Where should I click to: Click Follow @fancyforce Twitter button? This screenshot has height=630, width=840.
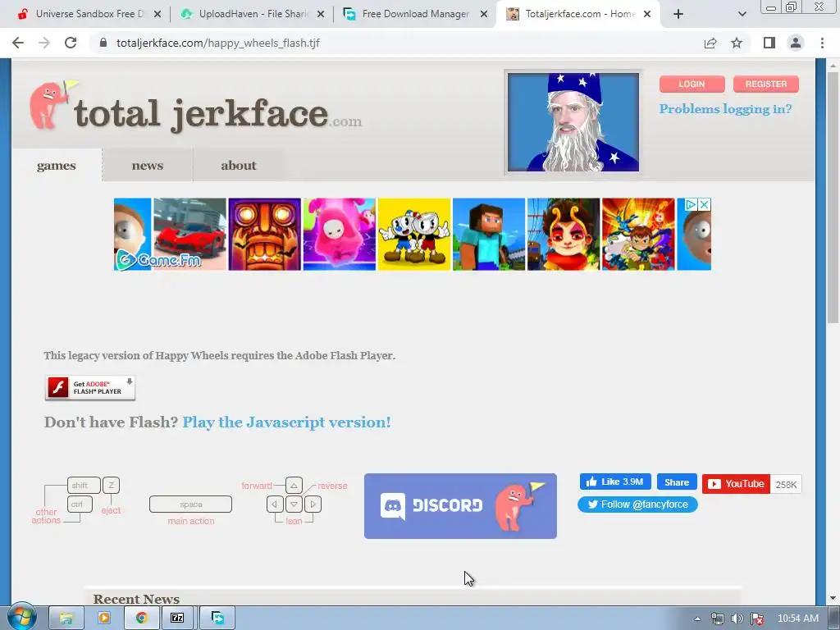pos(637,504)
